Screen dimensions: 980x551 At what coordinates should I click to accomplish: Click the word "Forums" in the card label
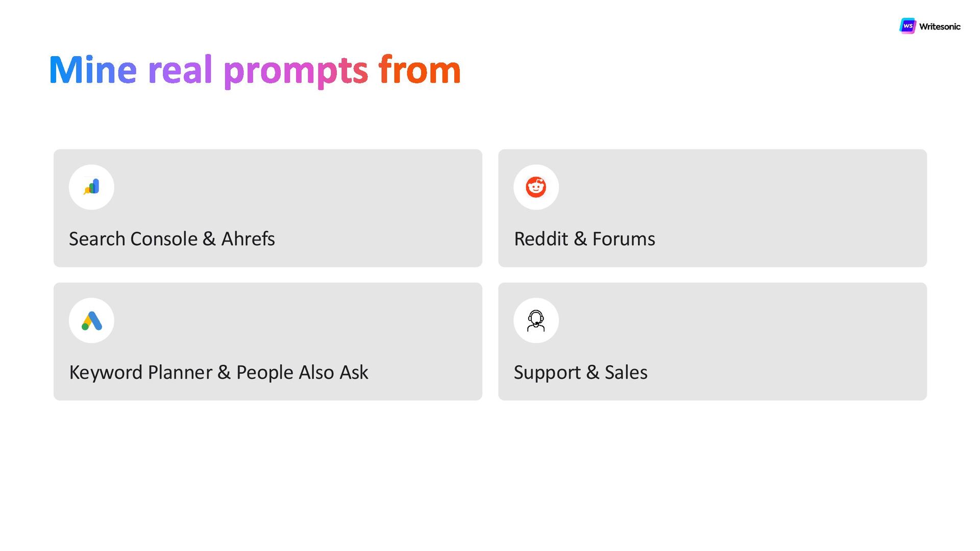(624, 239)
